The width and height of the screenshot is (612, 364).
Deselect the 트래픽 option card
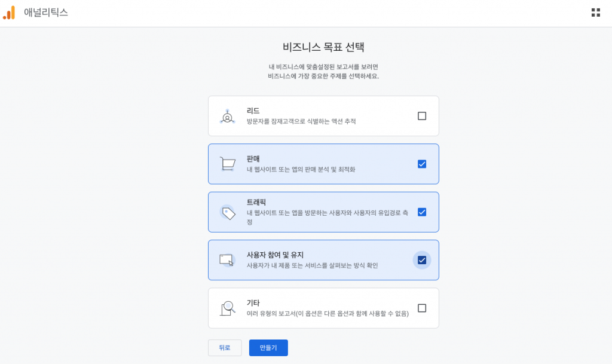[323, 212]
